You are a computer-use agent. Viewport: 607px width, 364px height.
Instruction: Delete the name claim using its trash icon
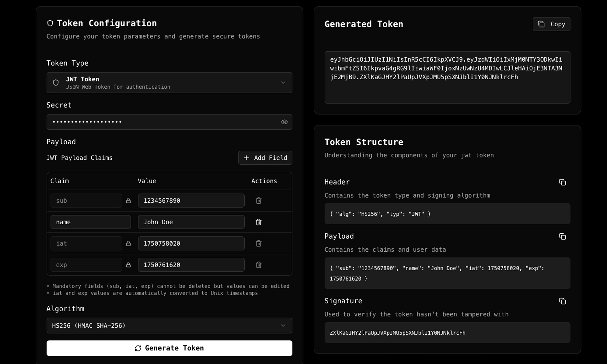tap(259, 222)
